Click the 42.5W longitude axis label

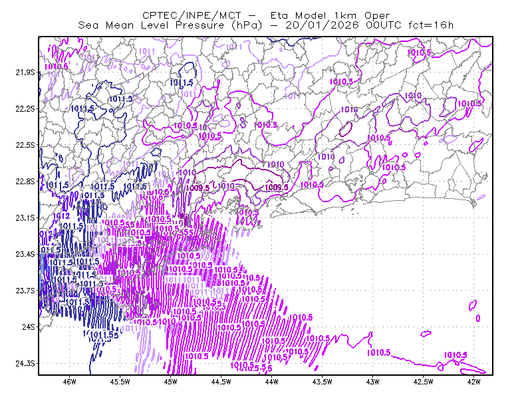click(x=423, y=382)
